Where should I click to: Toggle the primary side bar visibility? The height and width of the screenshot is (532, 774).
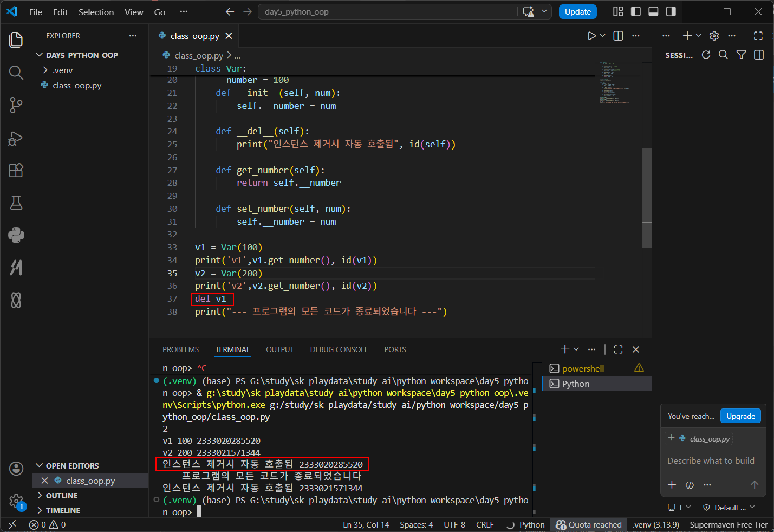pyautogui.click(x=636, y=11)
